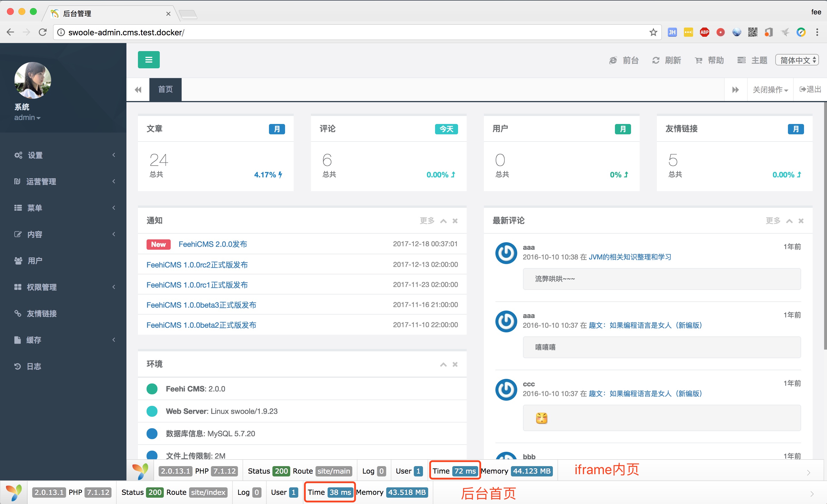Open the 友情链接 sidebar menu item
This screenshot has width=827, height=504.
pyautogui.click(x=42, y=313)
